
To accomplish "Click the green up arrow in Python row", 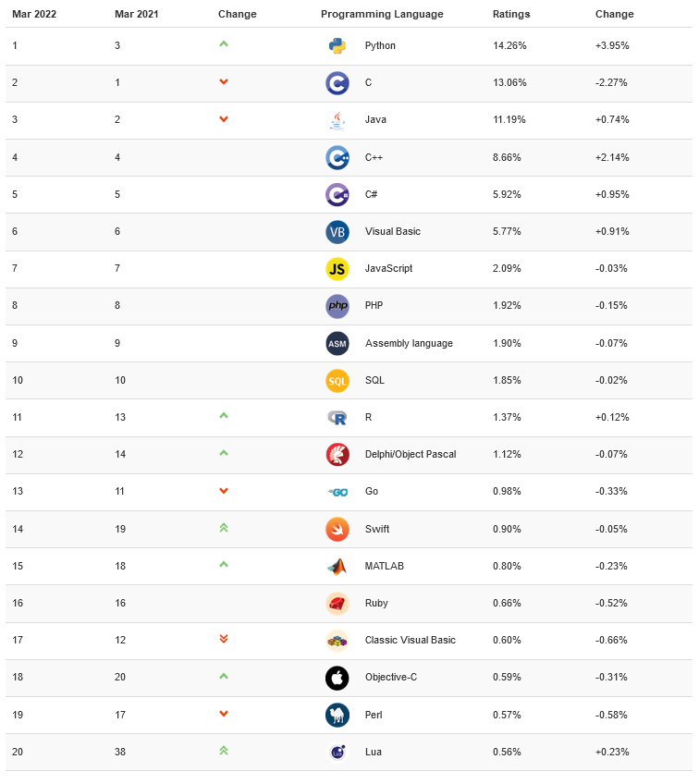I will click(224, 44).
